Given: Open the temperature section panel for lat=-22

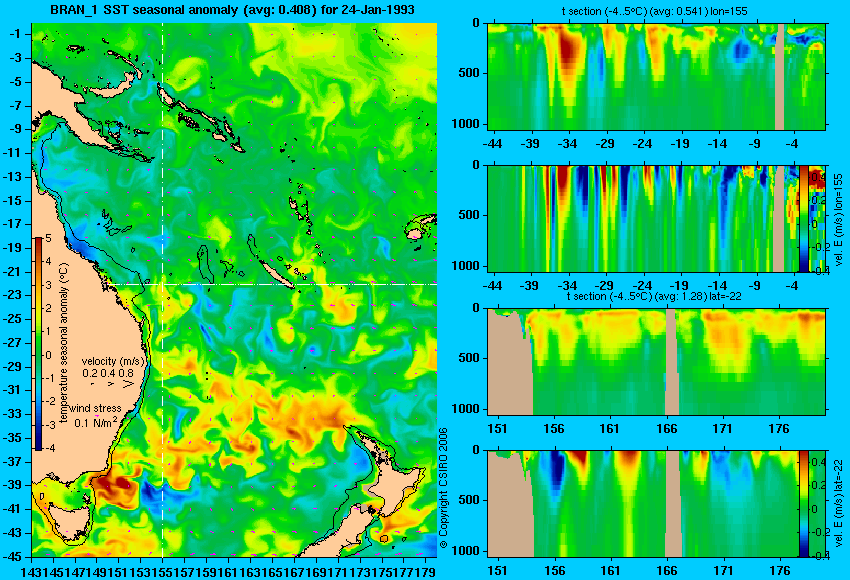Looking at the screenshot, I should [x=657, y=362].
